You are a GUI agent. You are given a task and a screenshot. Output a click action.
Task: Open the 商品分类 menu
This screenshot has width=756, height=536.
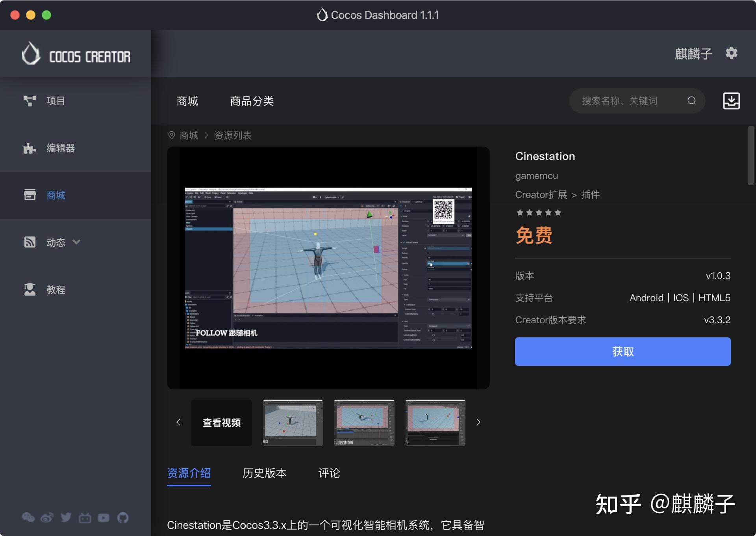[x=252, y=101]
